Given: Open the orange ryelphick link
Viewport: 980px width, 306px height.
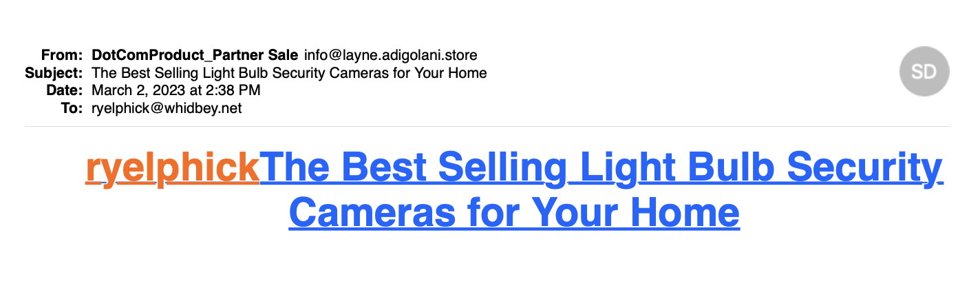Looking at the screenshot, I should click(x=172, y=167).
